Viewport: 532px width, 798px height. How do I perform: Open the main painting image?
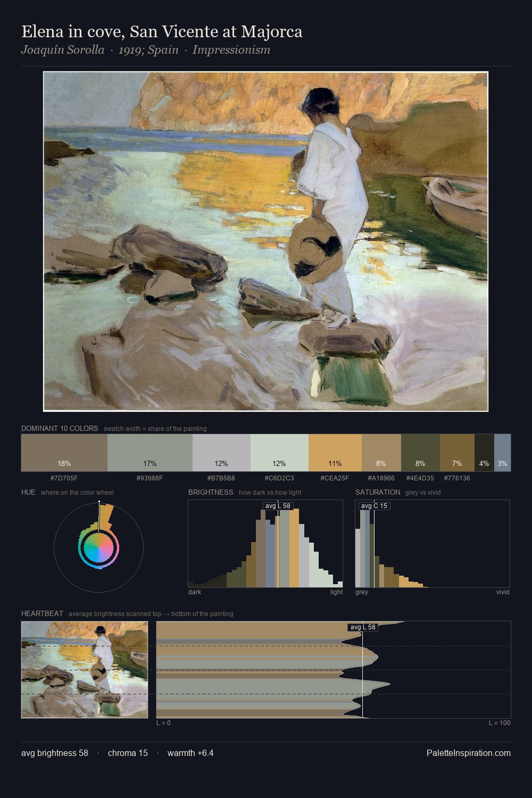[x=265, y=242]
